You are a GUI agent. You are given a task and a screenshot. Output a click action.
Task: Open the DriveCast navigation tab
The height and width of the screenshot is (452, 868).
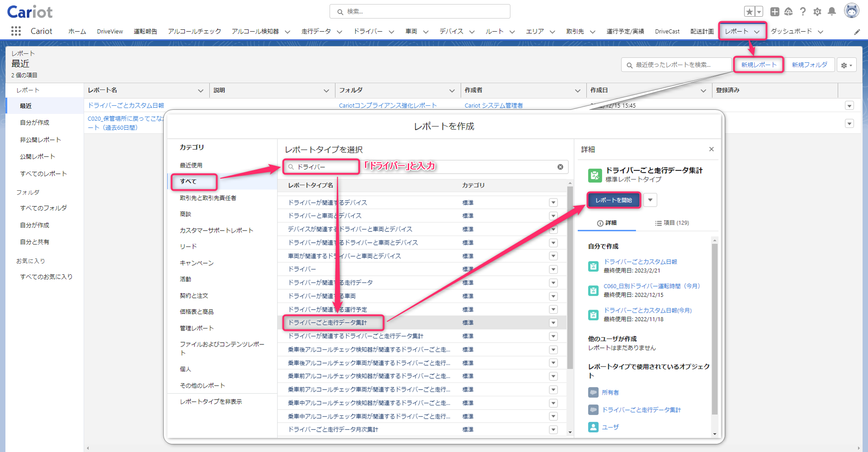(x=667, y=31)
